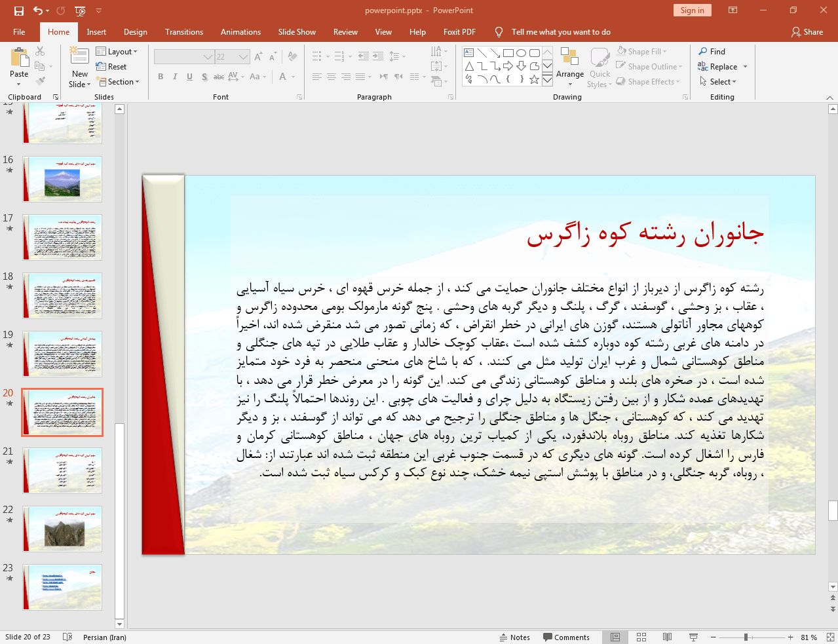This screenshot has height=644, width=838.
Task: Pick the 5-point Star shape
Action: [x=535, y=79]
